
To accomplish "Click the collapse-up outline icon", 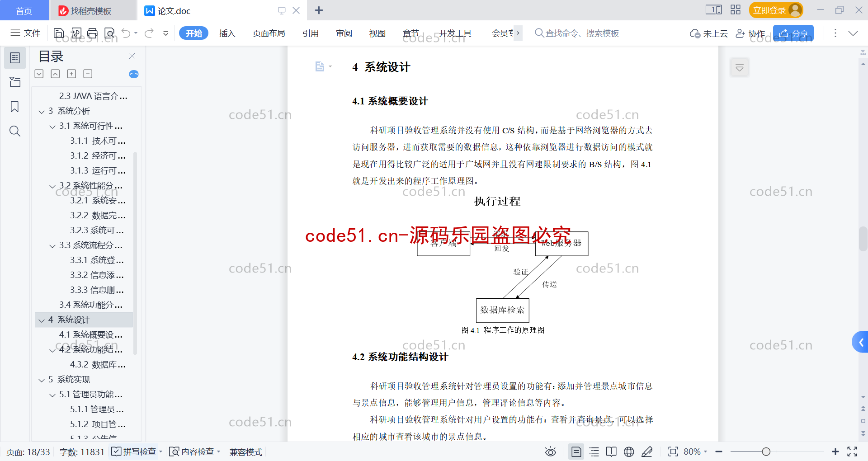I will tap(55, 74).
